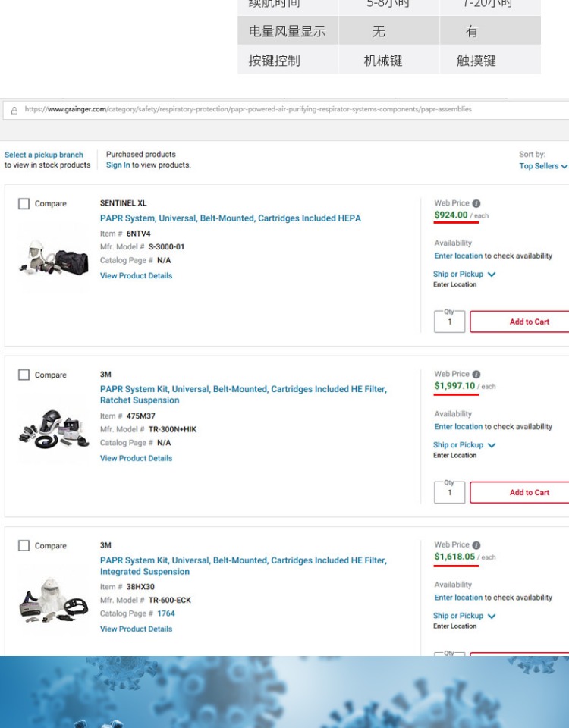Check Compare box for TR-300N+HIK product
Image resolution: width=569 pixels, height=728 pixels.
(x=24, y=375)
